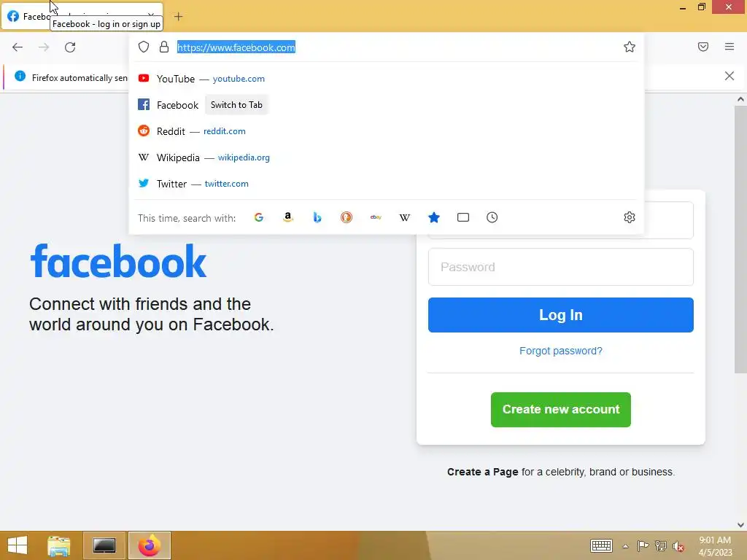Click the Action Center flag icon
The width and height of the screenshot is (747, 560).
coord(643,545)
